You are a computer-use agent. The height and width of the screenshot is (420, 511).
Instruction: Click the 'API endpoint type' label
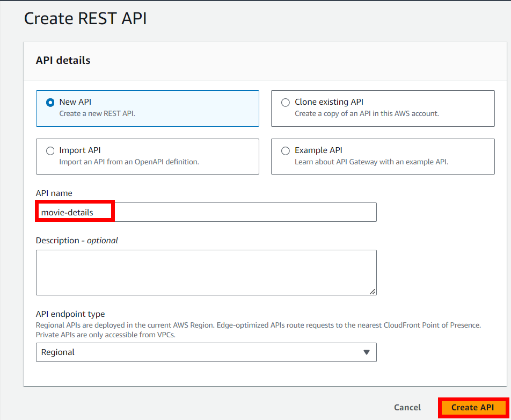tap(70, 314)
